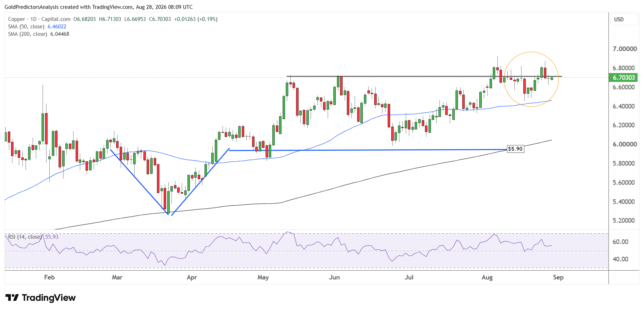Click the RSI (14, close) indicator label

point(25,237)
